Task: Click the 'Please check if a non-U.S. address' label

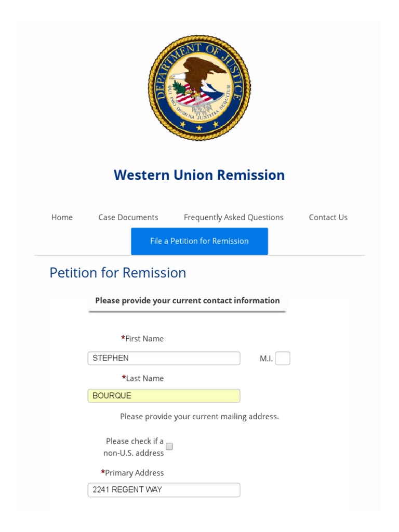Action: [134, 447]
